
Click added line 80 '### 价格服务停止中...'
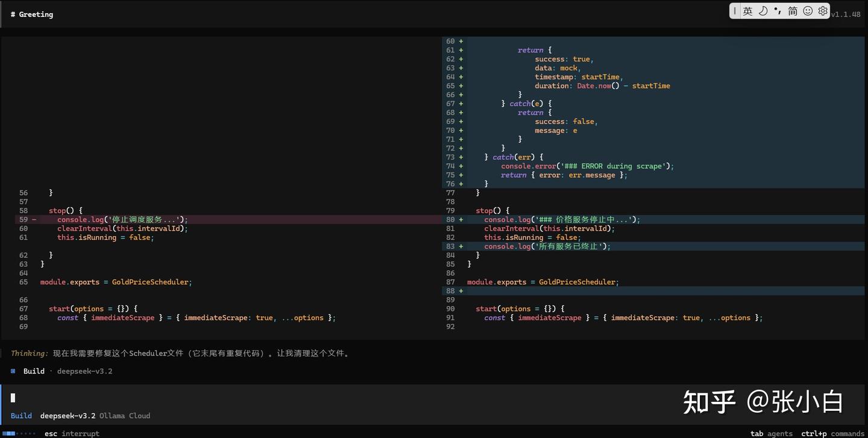(x=562, y=220)
